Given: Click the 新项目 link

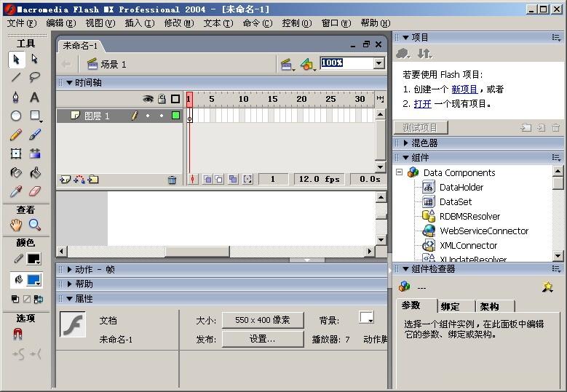Looking at the screenshot, I should coord(464,89).
